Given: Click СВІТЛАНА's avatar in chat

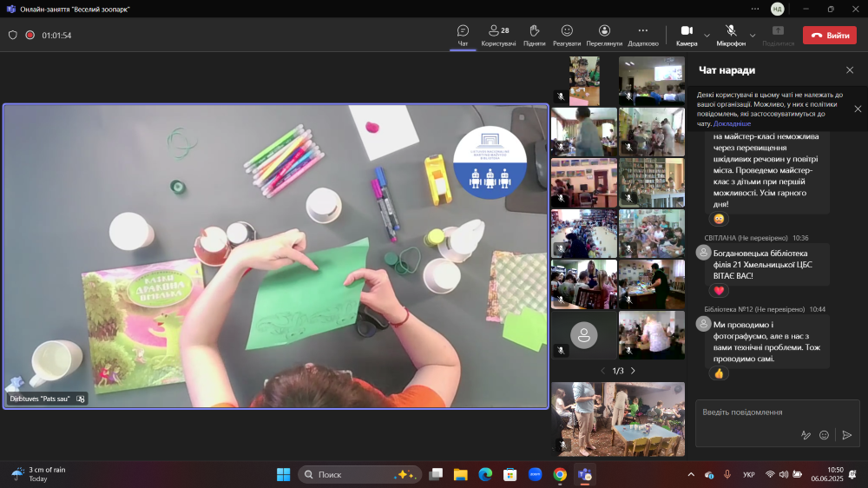Looking at the screenshot, I should point(703,253).
